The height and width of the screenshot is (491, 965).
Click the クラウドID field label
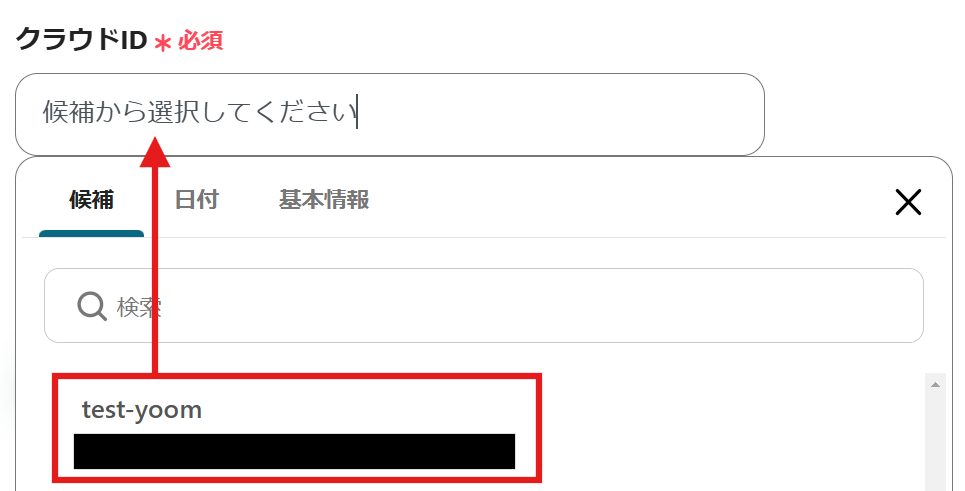pos(81,40)
